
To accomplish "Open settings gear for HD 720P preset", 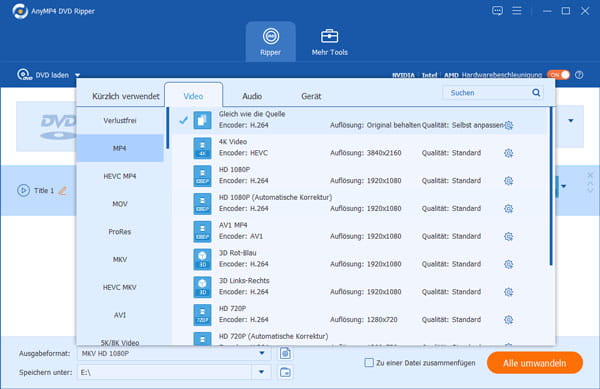I will pos(509,320).
